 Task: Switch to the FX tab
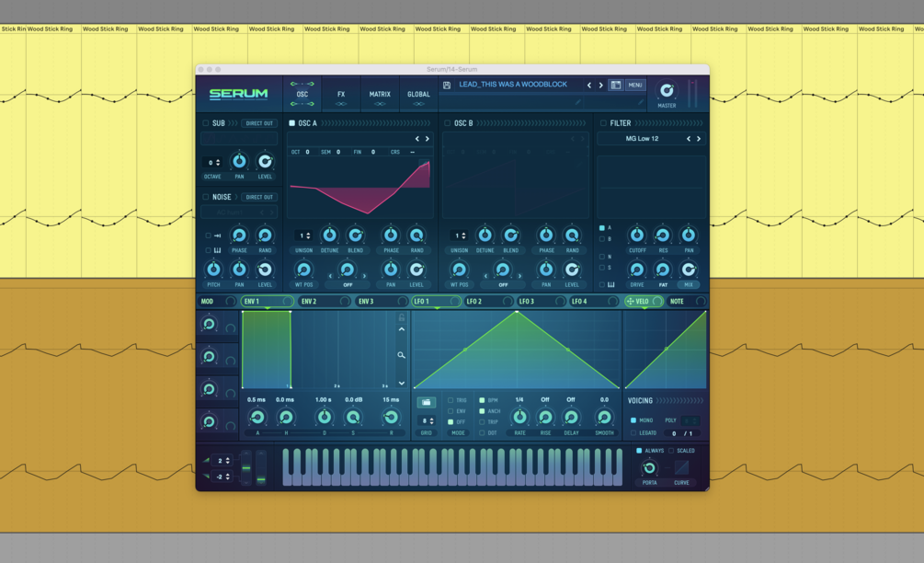pos(341,95)
